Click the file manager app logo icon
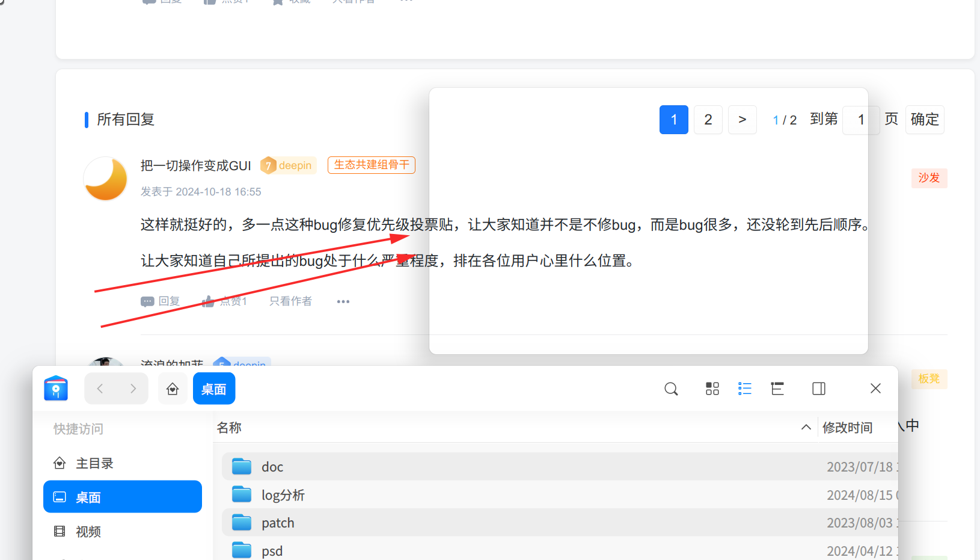 56,389
